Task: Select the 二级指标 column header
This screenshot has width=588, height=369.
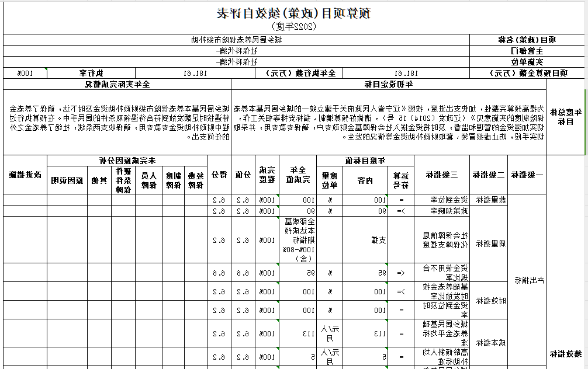Action: coord(489,175)
